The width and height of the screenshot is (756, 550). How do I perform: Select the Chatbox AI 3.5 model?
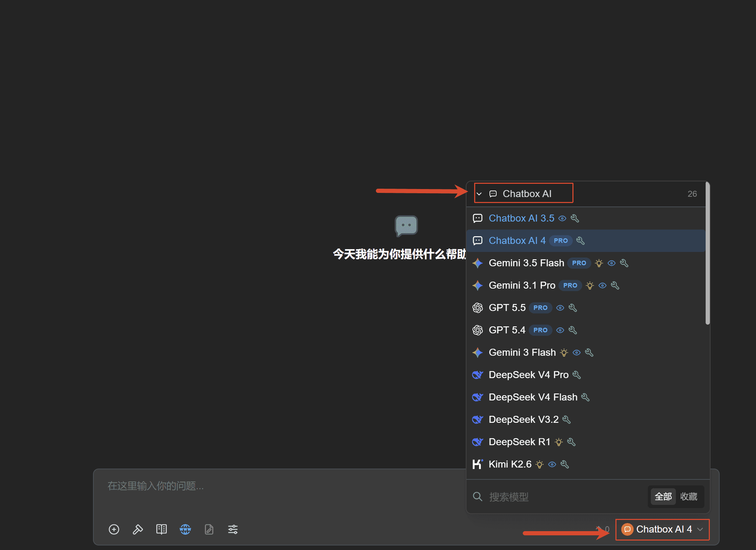[x=586, y=218]
